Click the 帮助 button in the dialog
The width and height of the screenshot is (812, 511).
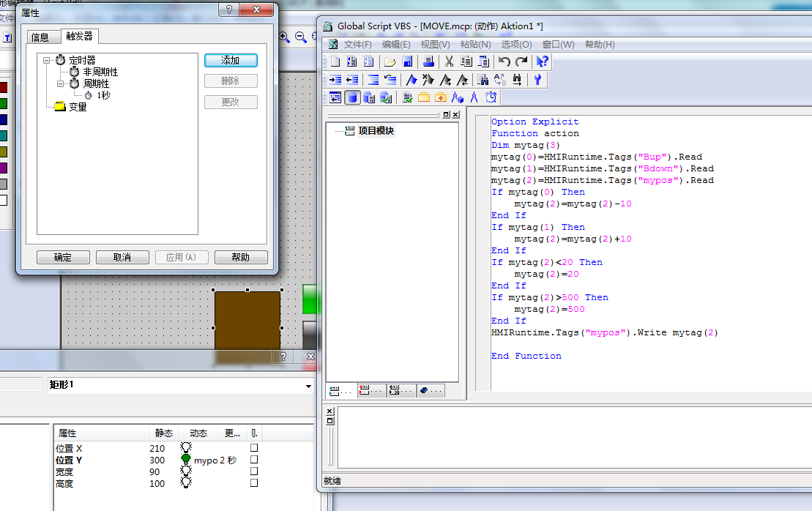pyautogui.click(x=241, y=257)
